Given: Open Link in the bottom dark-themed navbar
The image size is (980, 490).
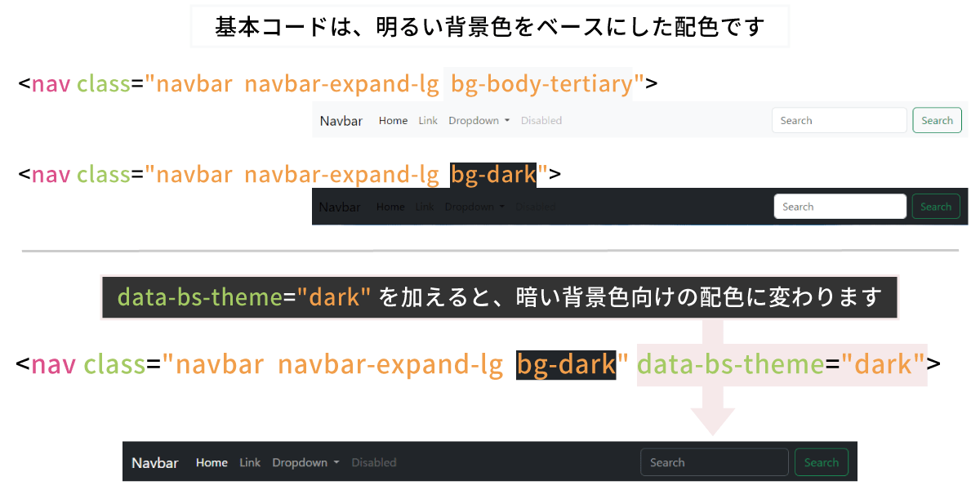Looking at the screenshot, I should (x=250, y=463).
